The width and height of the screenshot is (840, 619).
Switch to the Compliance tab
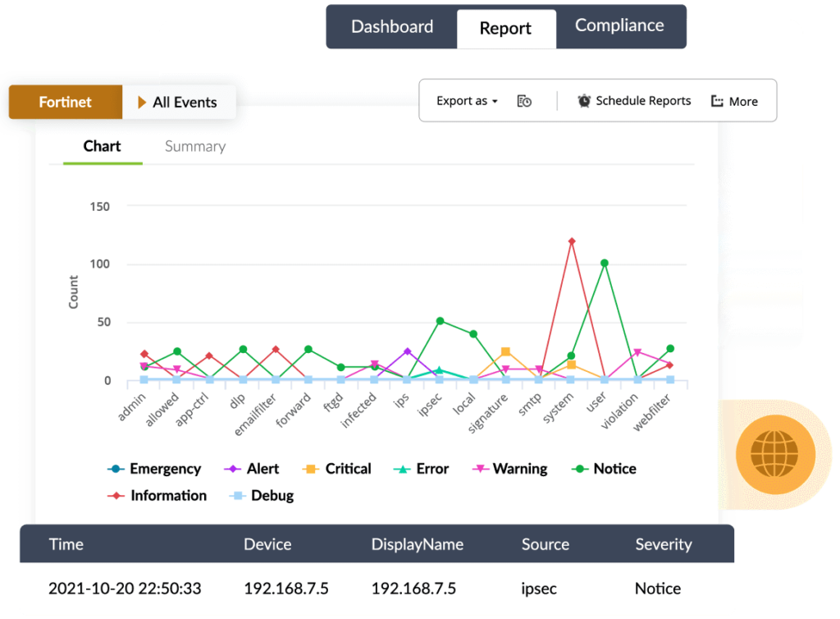621,25
